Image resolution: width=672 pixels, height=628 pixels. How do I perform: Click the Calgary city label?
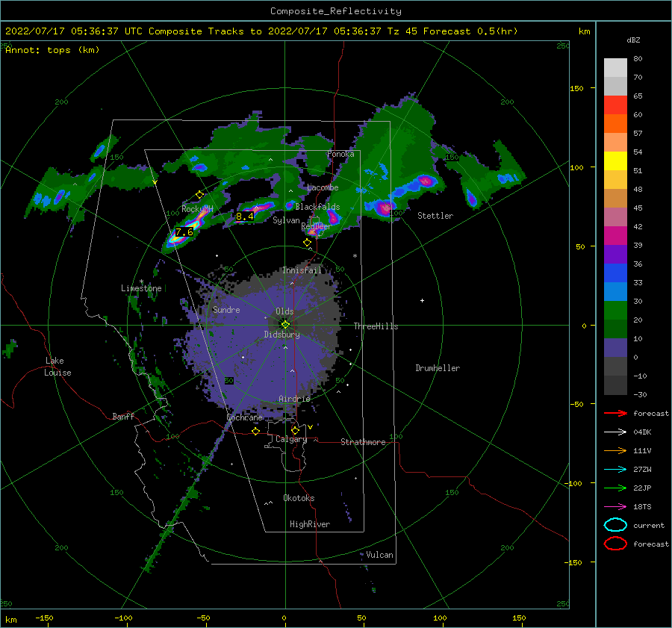[x=291, y=439]
